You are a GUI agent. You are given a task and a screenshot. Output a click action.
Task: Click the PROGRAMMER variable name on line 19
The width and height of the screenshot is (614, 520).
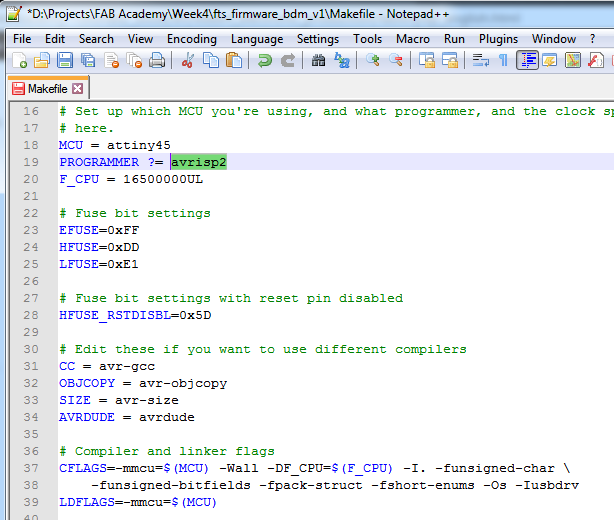click(x=99, y=162)
